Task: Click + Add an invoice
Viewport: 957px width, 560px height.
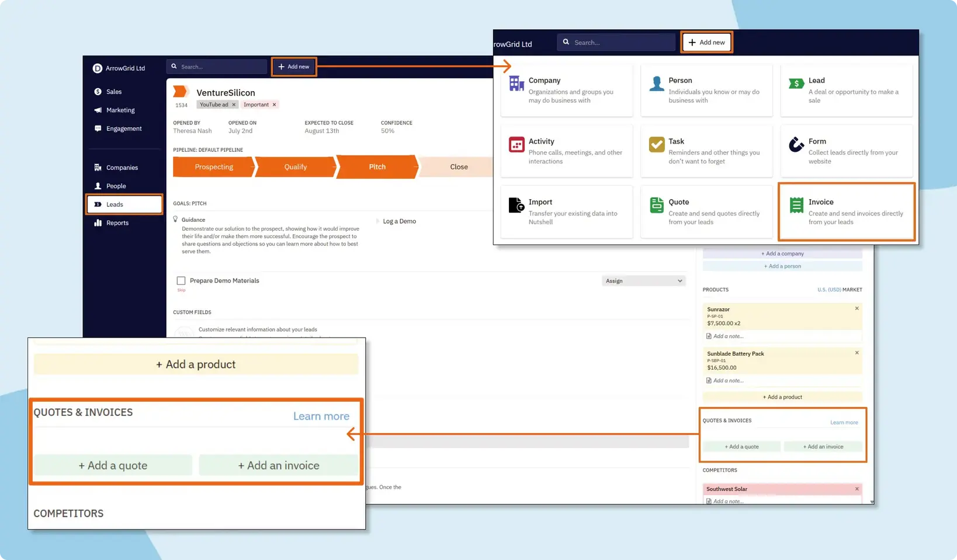Action: 279,465
